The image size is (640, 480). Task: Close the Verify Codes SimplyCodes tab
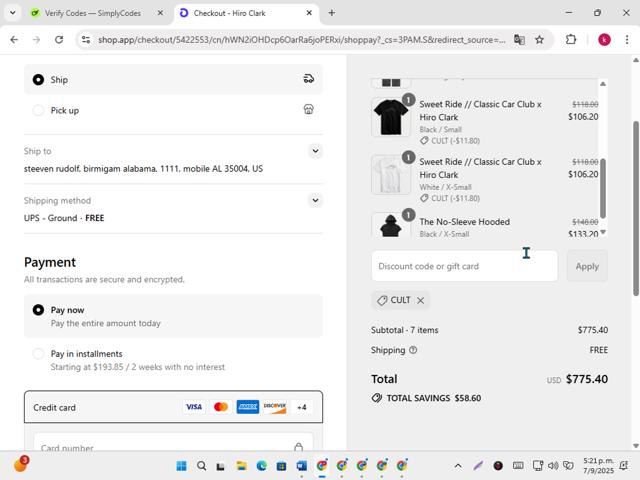coord(160,13)
